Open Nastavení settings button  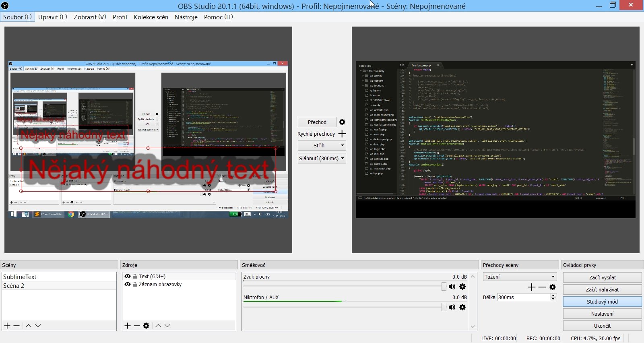(x=602, y=314)
